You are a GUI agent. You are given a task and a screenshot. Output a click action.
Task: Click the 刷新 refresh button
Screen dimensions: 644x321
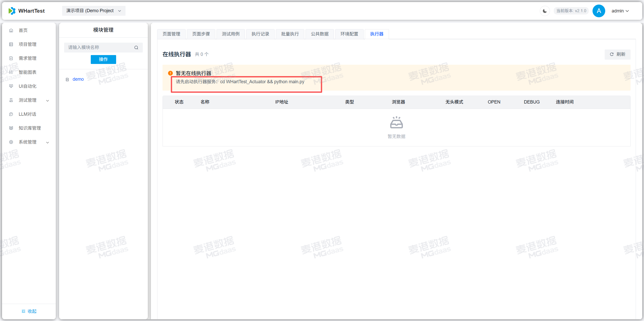[617, 54]
